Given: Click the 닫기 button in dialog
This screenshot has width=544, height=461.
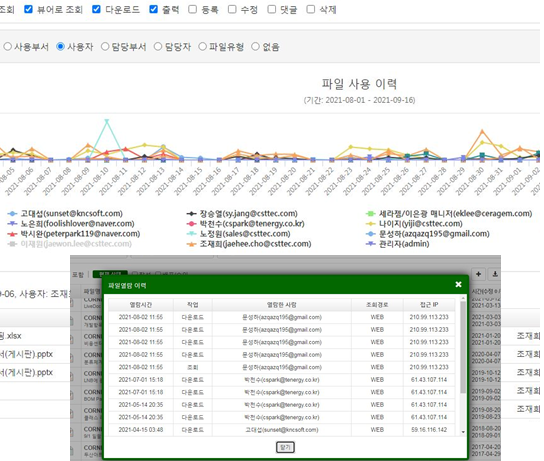Looking at the screenshot, I should [x=285, y=447].
